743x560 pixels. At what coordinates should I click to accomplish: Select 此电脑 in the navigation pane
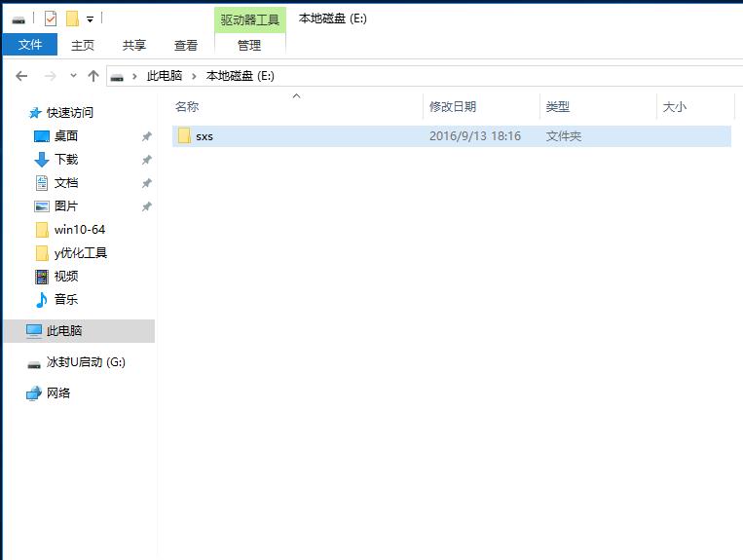64,331
